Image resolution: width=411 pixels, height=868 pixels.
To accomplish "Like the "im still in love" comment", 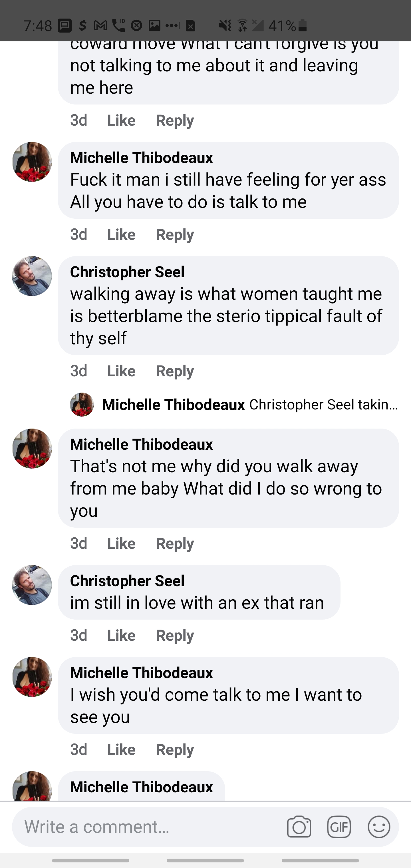I will tap(121, 635).
